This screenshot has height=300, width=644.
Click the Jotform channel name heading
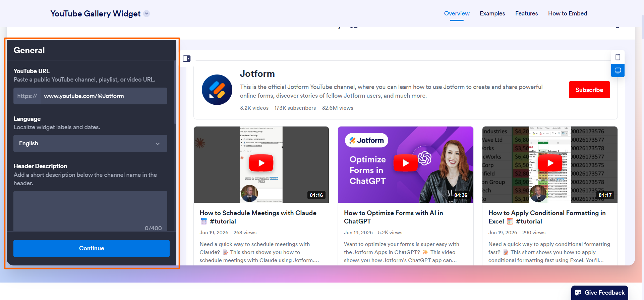(257, 74)
